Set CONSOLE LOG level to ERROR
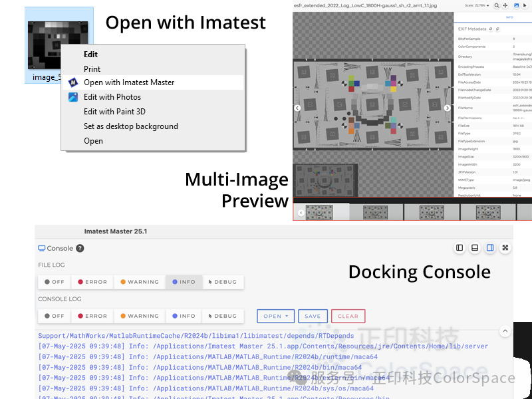The height and width of the screenshot is (399, 532). [92, 316]
